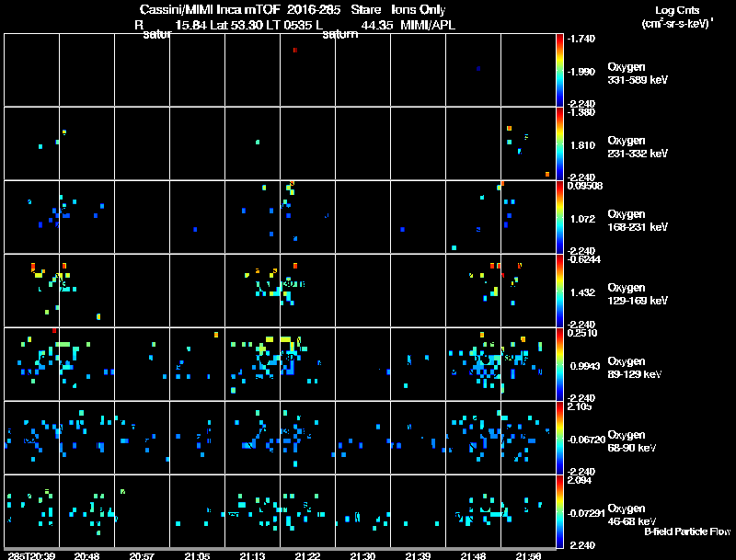The height and width of the screenshot is (560, 736).
Task: Select the Oxygen 68-90 keV label
Action: (x=632, y=441)
